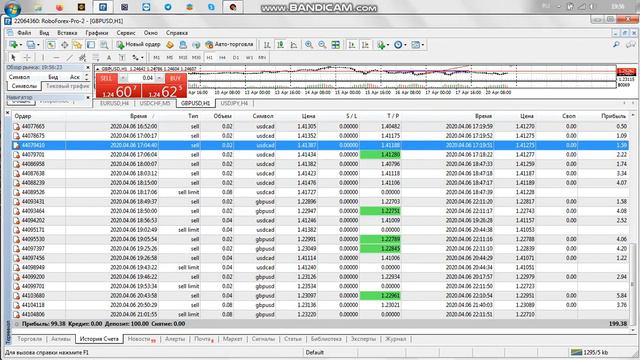Zoom in the chart
Image resolution: width=640 pixels, height=360 pixels.
tap(309, 45)
